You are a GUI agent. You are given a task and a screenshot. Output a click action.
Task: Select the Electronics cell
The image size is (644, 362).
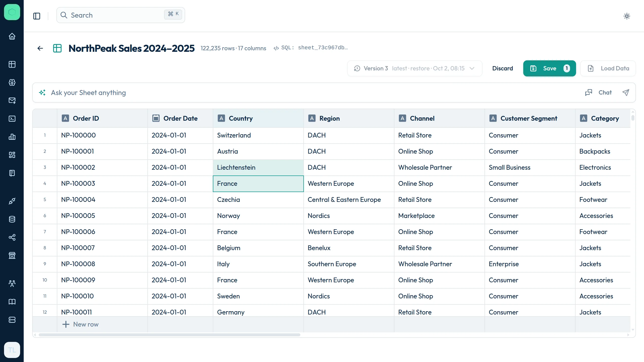pyautogui.click(x=603, y=167)
